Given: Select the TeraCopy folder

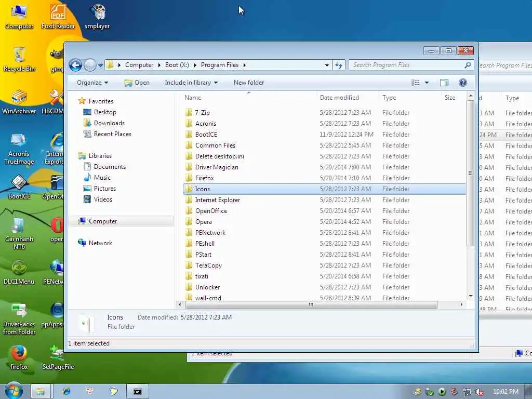Looking at the screenshot, I should tap(324, 265).
